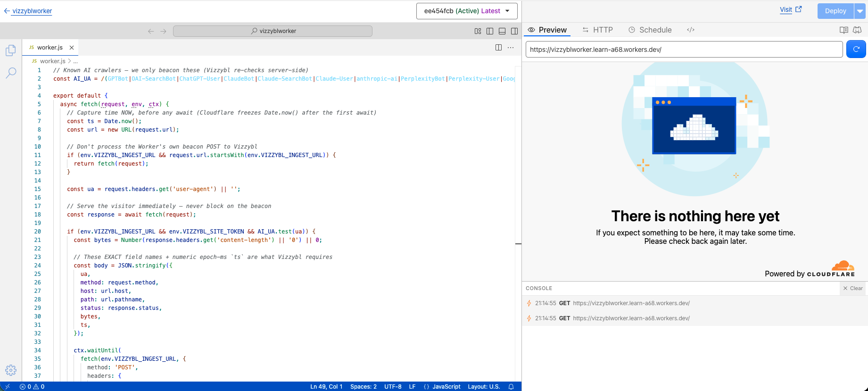Toggle the bottom panel layout icon
The image size is (868, 391).
point(502,31)
